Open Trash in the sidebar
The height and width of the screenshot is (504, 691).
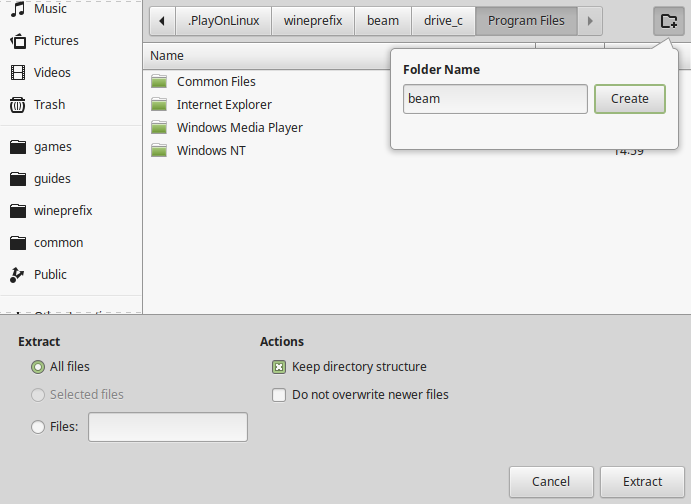click(37, 104)
